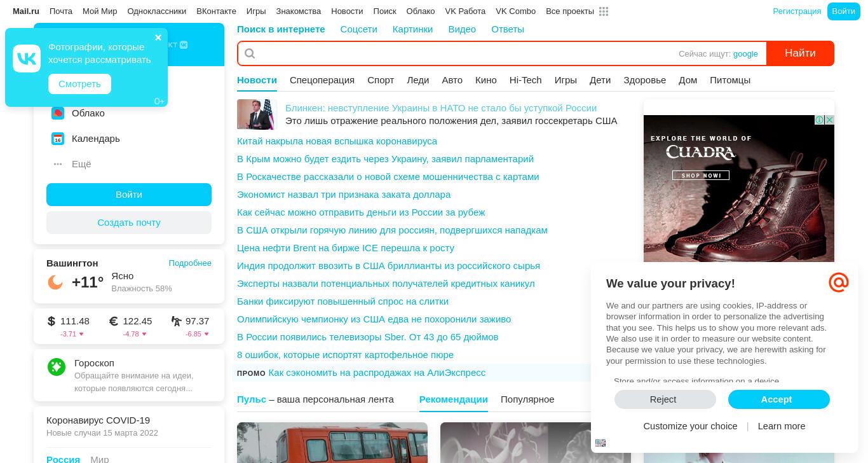
Task: Switch to Рекомендации feed tab
Action: [x=454, y=399]
